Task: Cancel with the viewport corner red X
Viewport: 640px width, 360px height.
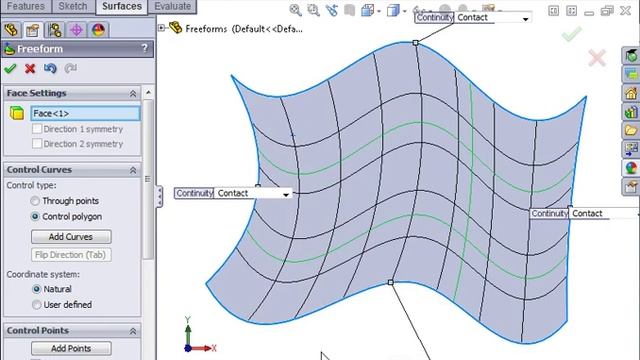Action: coord(597,58)
